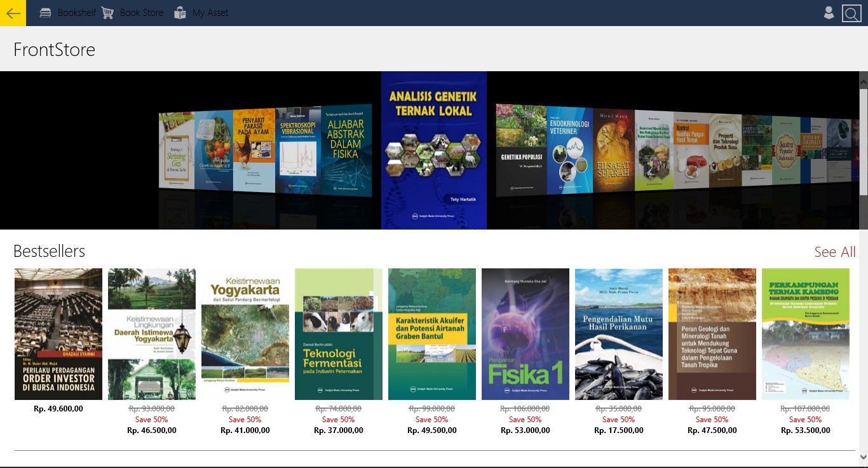Click Save 50% under Pengendalian Mutu book
This screenshot has height=468, width=868.
[x=619, y=420]
